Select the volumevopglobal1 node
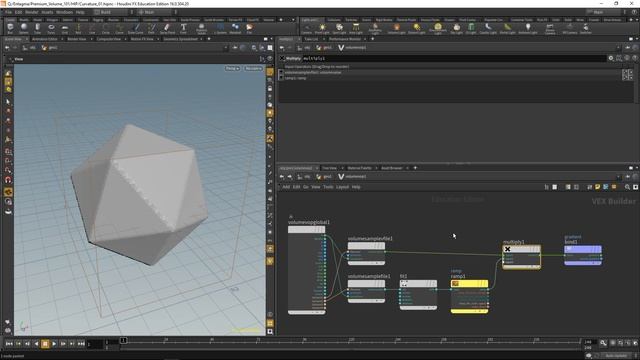 (x=307, y=270)
